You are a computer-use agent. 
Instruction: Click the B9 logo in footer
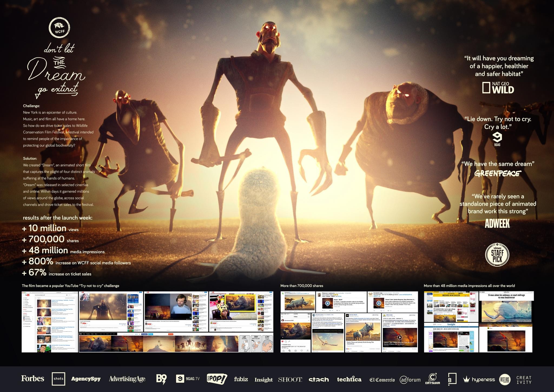161,379
